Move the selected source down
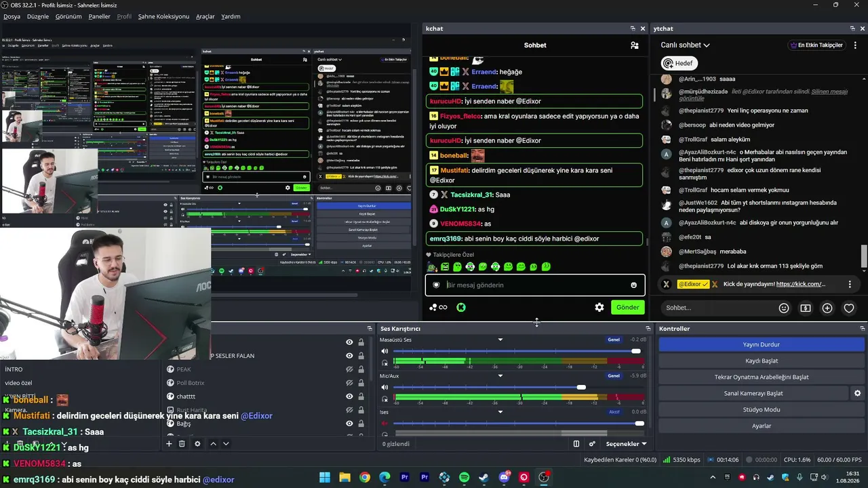The image size is (868, 488). click(226, 444)
